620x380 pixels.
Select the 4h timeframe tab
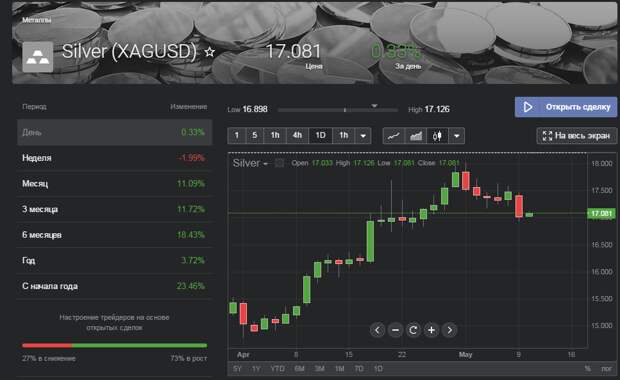(297, 136)
